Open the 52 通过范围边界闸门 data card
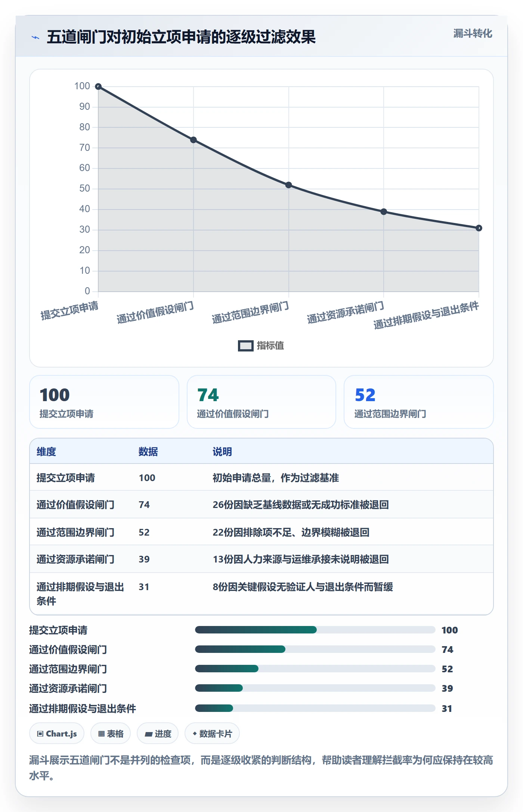 click(x=419, y=402)
